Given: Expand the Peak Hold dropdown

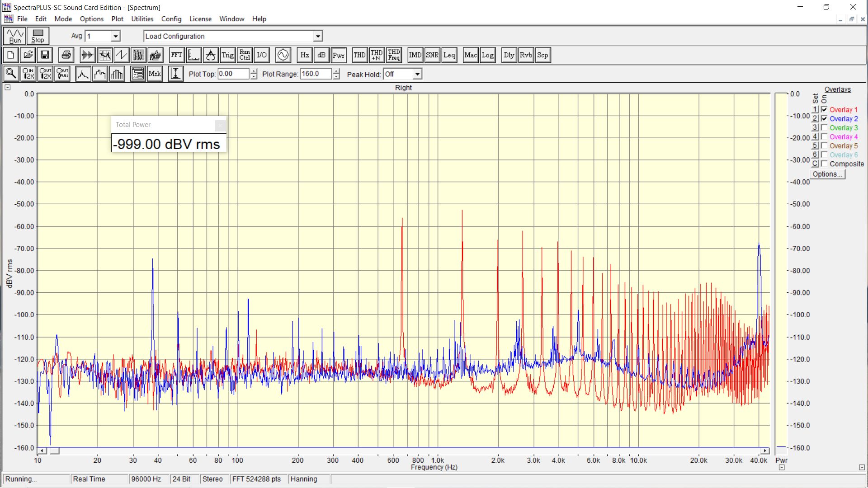Looking at the screenshot, I should point(417,74).
